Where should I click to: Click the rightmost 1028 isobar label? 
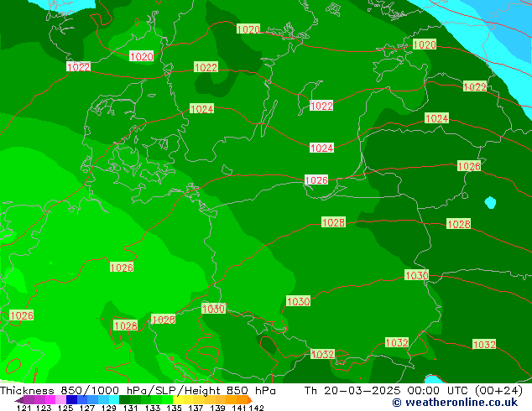tap(459, 224)
